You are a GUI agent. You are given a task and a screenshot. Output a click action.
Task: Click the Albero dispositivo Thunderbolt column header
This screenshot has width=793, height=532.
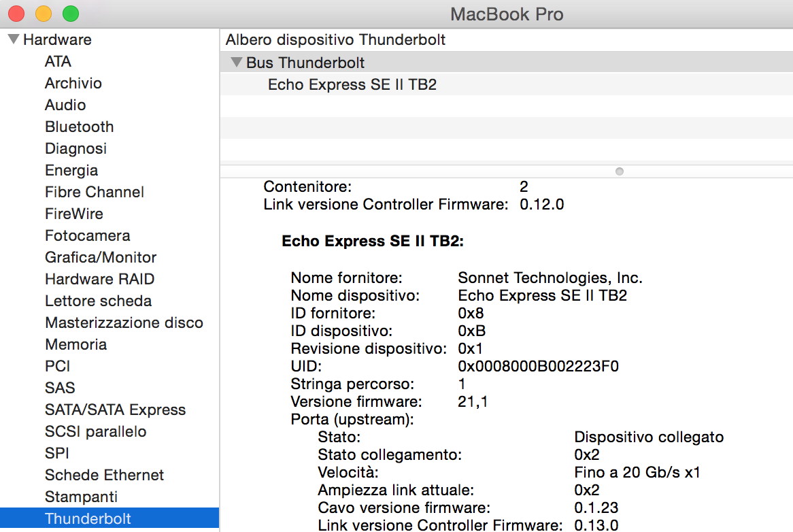point(335,39)
